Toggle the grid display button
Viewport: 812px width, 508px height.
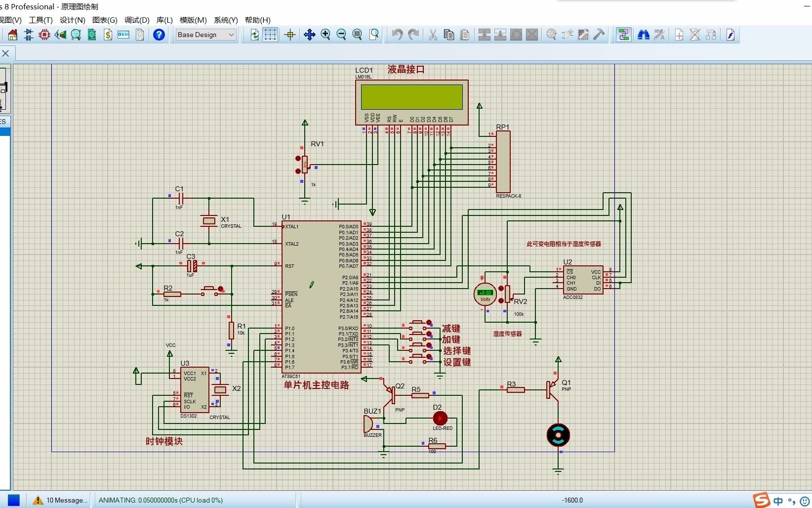coord(270,35)
